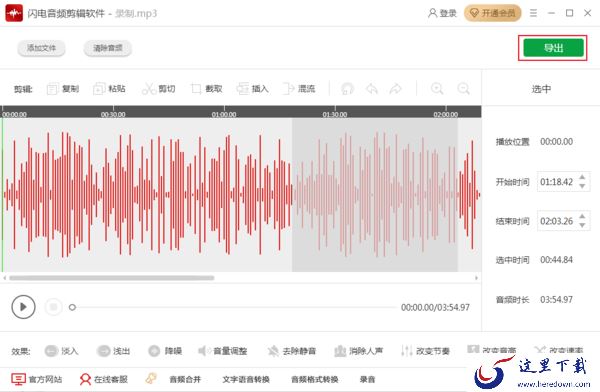Click the 粘贴 (paste) tool
The image size is (600, 392).
pyautogui.click(x=109, y=89)
